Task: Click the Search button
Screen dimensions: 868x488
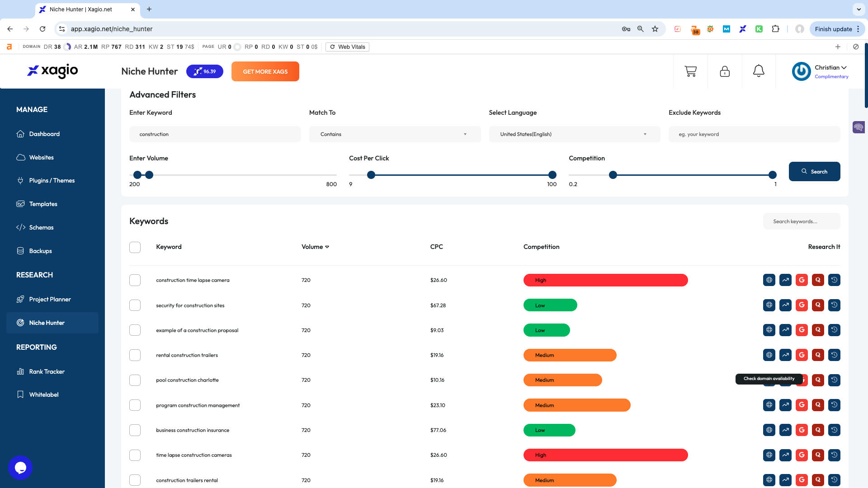Action: click(x=814, y=171)
